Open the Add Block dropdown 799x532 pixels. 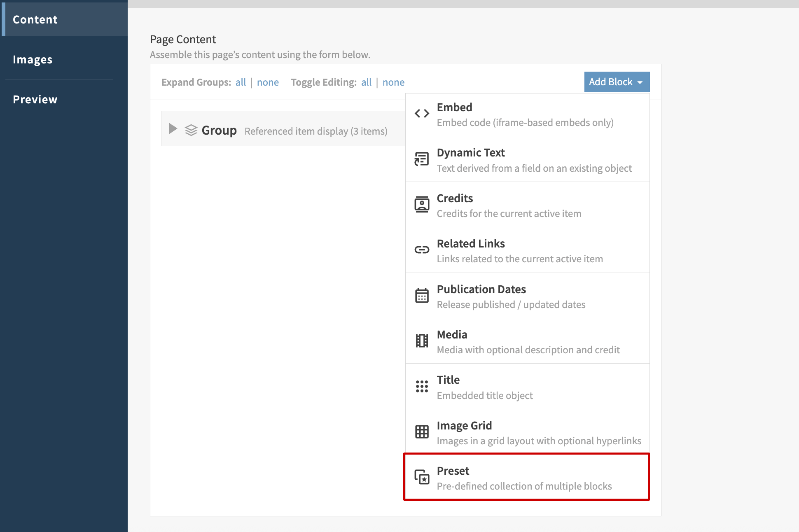click(x=617, y=82)
